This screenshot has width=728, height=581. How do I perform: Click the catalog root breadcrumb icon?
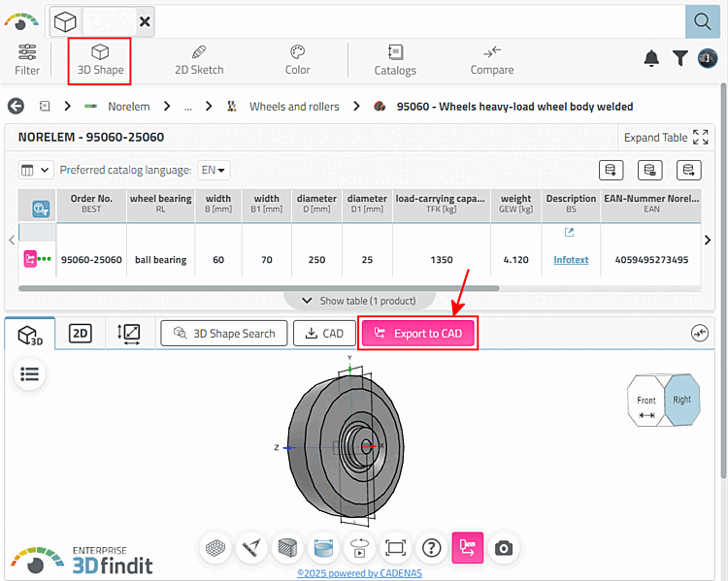point(45,107)
